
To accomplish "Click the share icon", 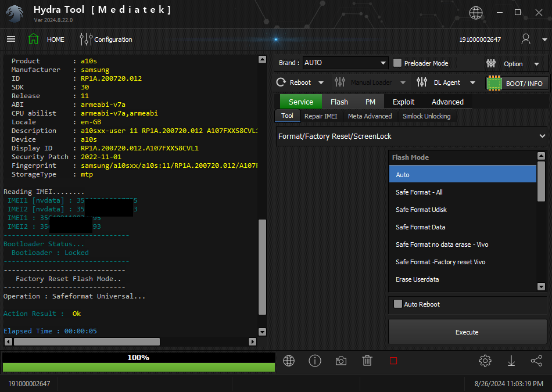I will [536, 361].
